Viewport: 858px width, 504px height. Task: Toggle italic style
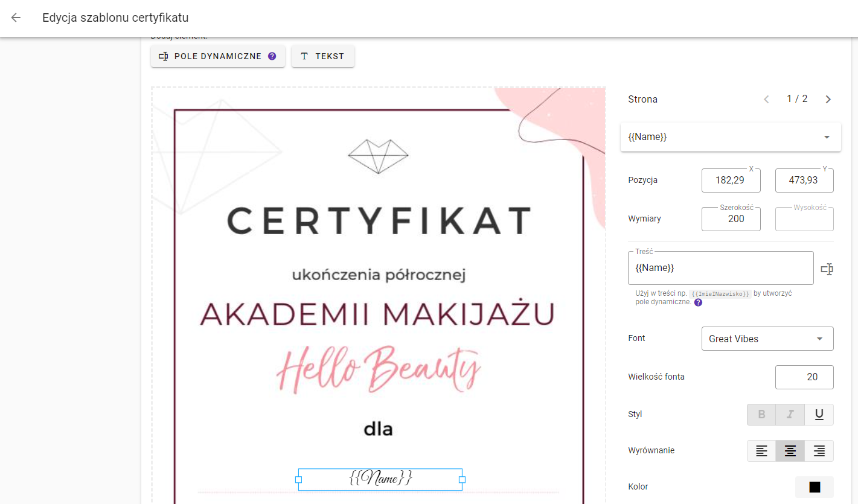pyautogui.click(x=790, y=415)
